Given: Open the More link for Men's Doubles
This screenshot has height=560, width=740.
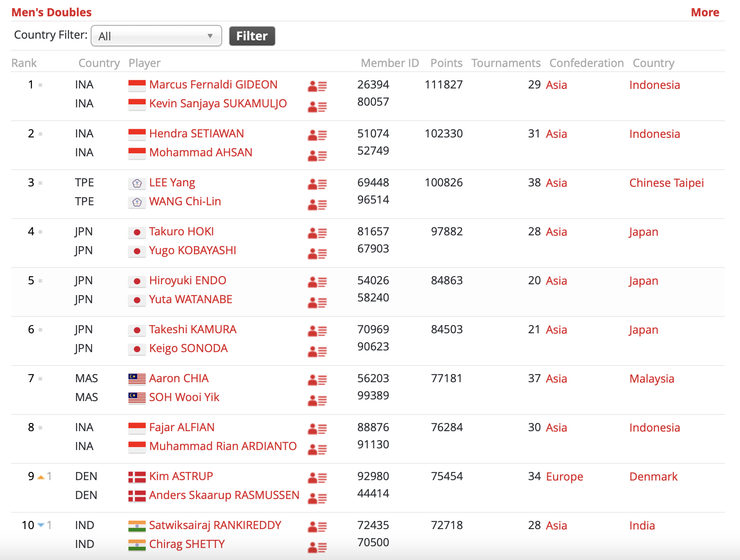Looking at the screenshot, I should [705, 12].
